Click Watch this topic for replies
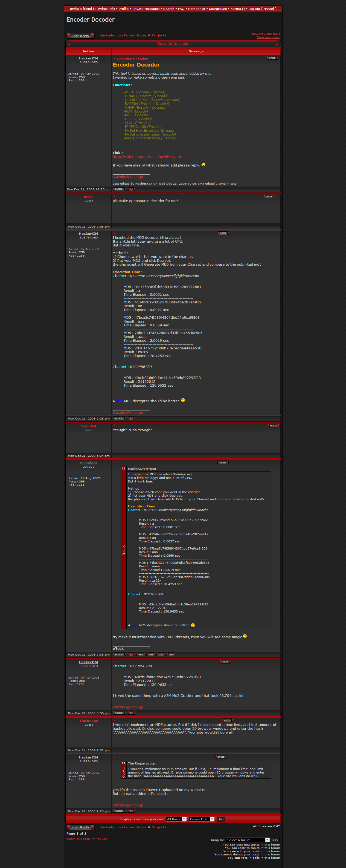The height and width of the screenshot is (868, 346). tap(86, 839)
